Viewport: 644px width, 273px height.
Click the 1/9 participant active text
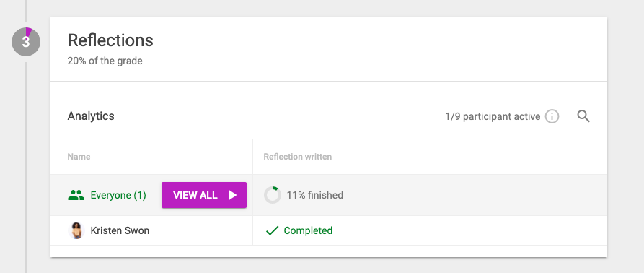pyautogui.click(x=493, y=117)
